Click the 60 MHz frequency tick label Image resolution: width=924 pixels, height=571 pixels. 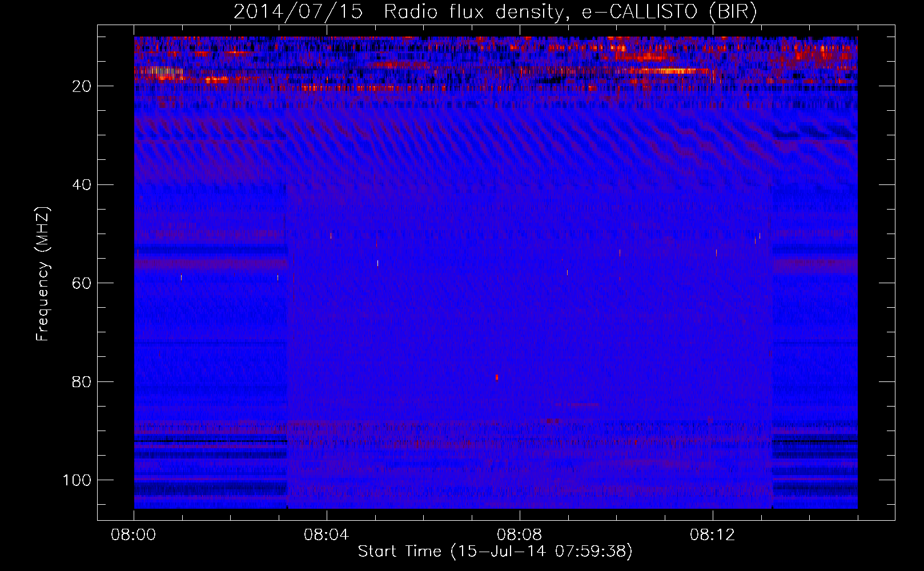(82, 283)
